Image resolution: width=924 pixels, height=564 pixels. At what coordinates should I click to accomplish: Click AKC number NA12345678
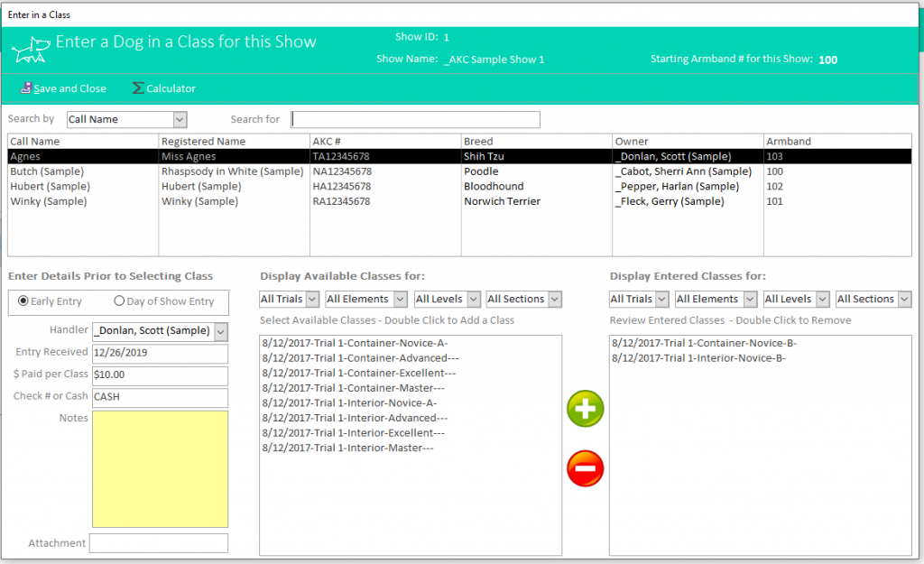pyautogui.click(x=342, y=171)
